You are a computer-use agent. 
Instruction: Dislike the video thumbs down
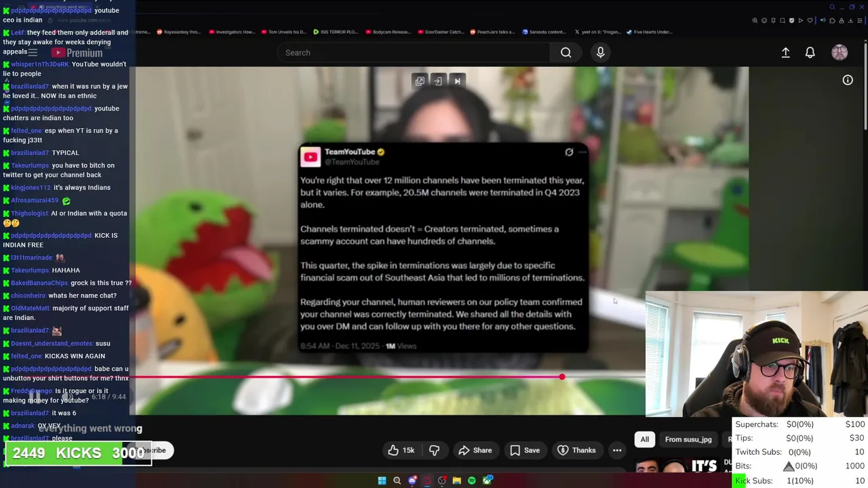434,450
